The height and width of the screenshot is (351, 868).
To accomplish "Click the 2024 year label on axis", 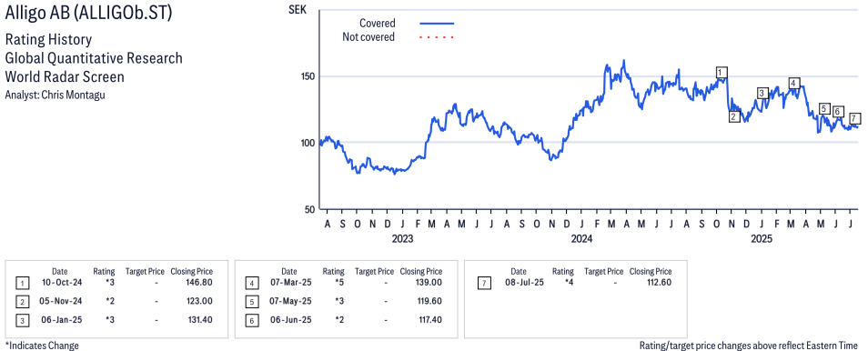I will tap(581, 238).
